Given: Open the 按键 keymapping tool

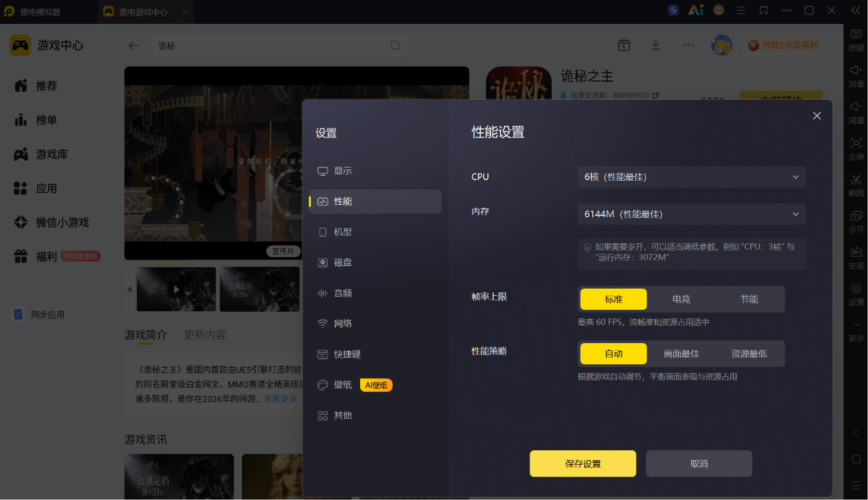Looking at the screenshot, I should coord(856,40).
